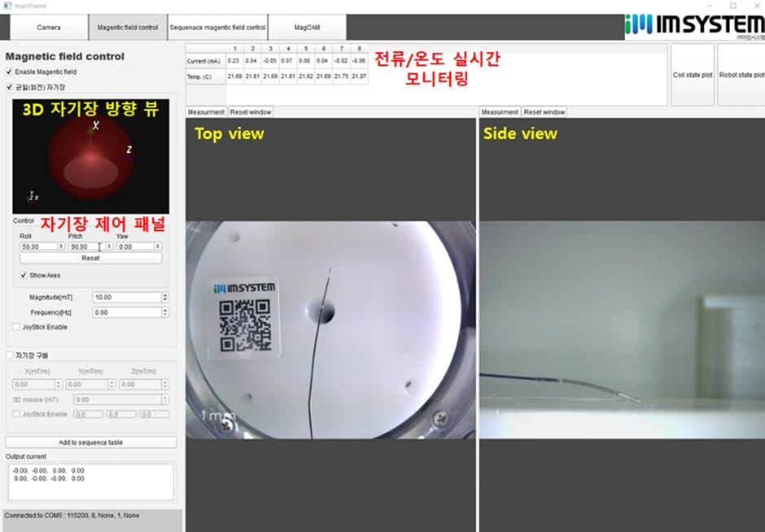Adjust the Z(mT/m) spinner arrows
This screenshot has height=532, width=765.
pyautogui.click(x=165, y=384)
